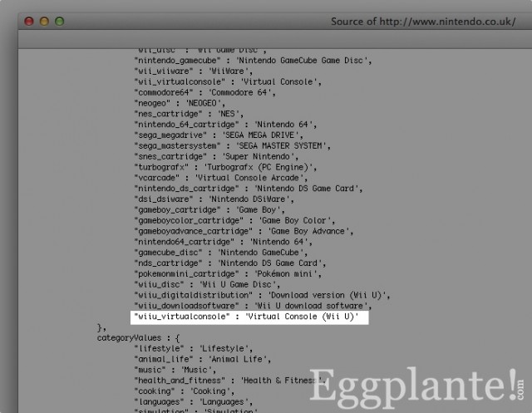Click the "sega_megadrive" source line
Image resolution: width=532 pixels, height=413 pixels.
pyautogui.click(x=219, y=135)
